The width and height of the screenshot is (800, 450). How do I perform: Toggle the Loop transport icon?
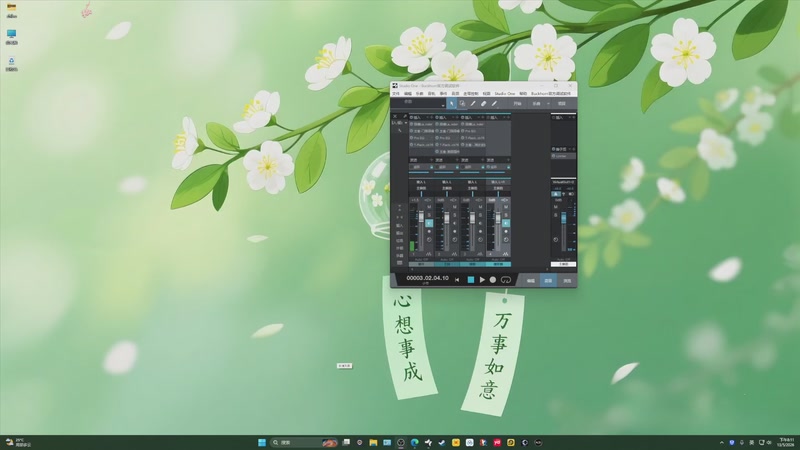click(x=506, y=280)
